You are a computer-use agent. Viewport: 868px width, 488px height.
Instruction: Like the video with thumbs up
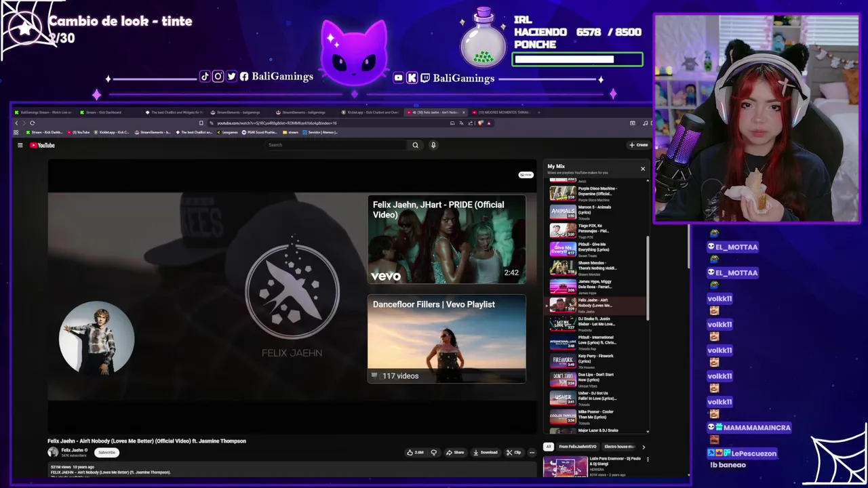click(x=415, y=452)
